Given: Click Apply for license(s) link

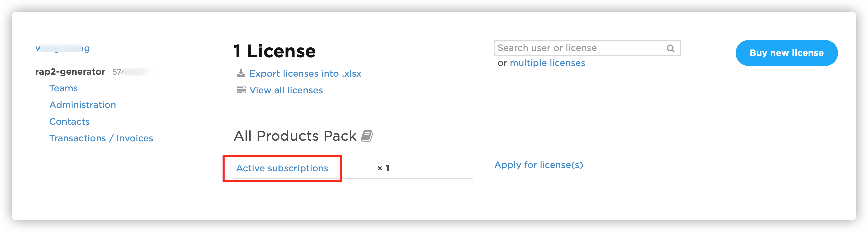Looking at the screenshot, I should pos(538,165).
